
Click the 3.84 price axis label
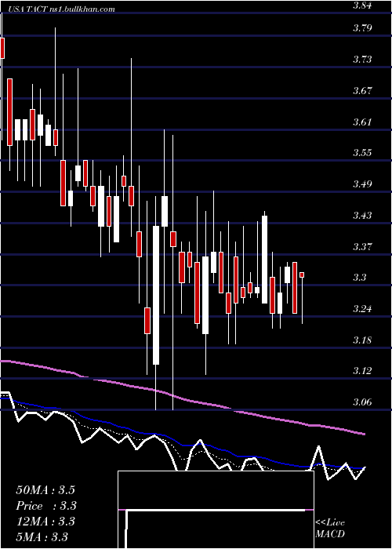tap(362, 5)
